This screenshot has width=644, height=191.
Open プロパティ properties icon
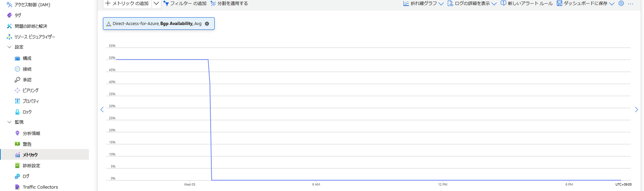point(17,101)
